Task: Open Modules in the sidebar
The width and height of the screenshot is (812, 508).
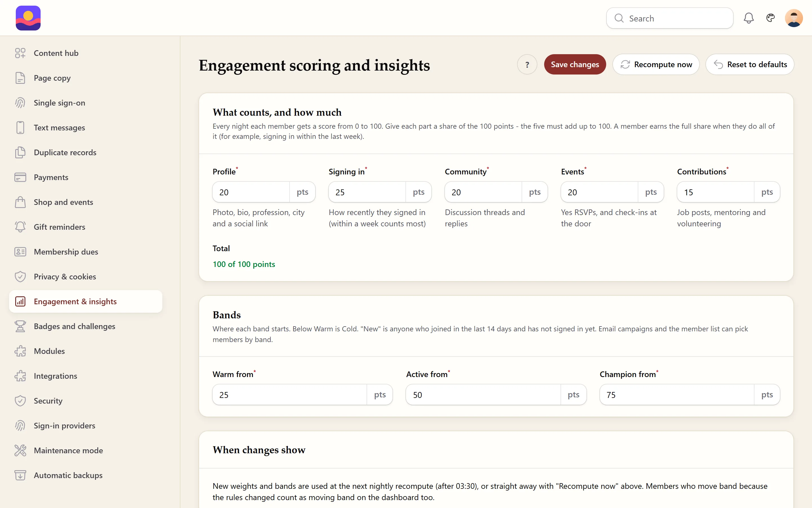Action: point(85,351)
